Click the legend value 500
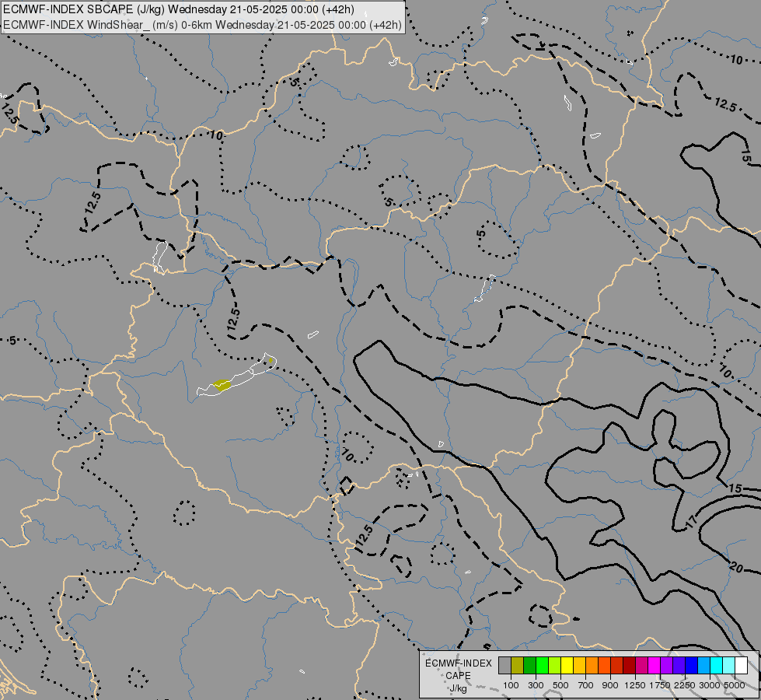Viewport: 761px width, 700px height. (560, 685)
